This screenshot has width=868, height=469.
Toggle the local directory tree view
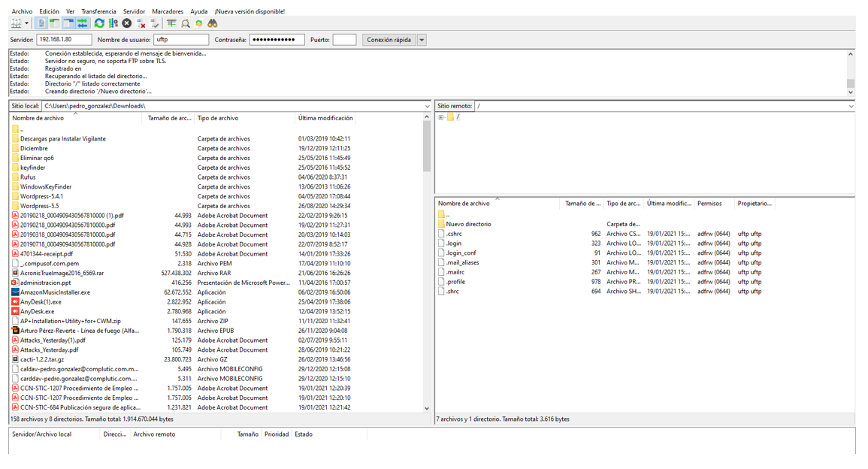(54, 23)
